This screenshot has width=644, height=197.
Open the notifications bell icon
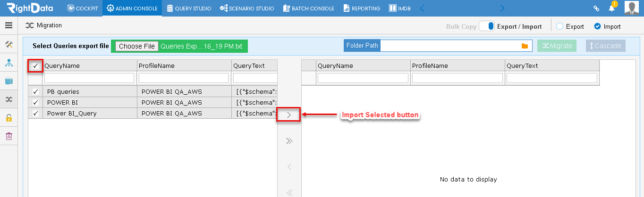[x=612, y=8]
